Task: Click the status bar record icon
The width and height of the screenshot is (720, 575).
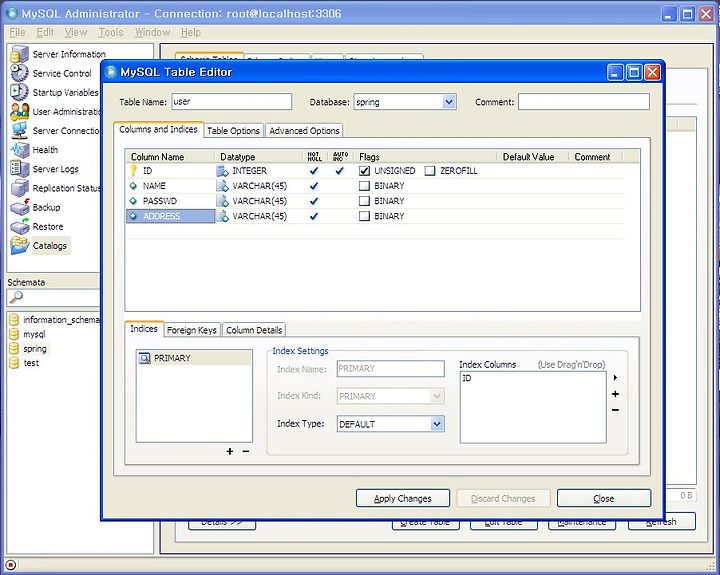Action: [x=11, y=565]
